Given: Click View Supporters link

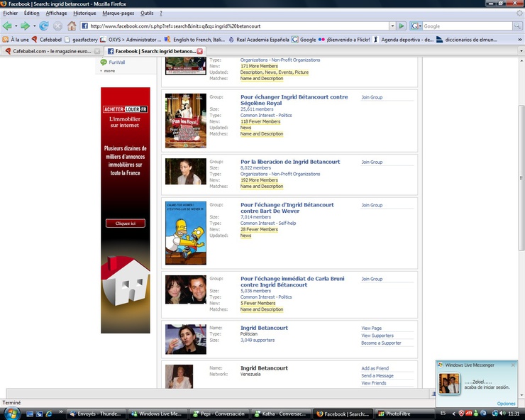Looking at the screenshot, I should coord(377,336).
